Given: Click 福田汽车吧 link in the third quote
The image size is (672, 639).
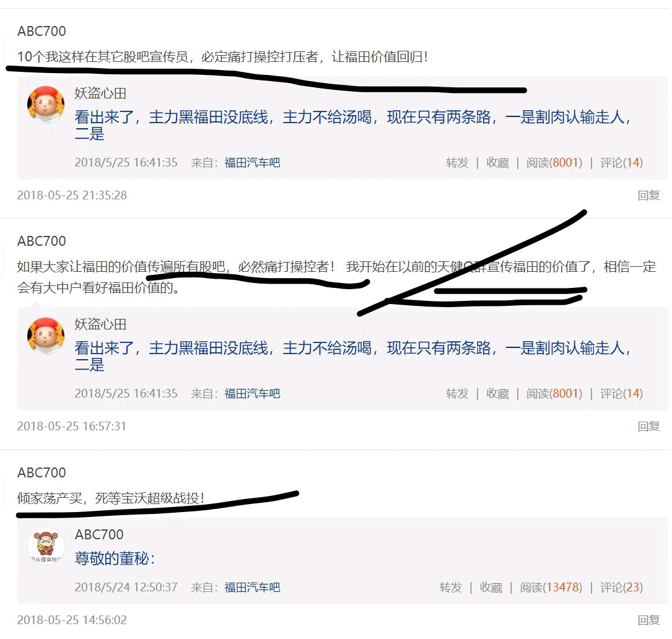Looking at the screenshot, I should [252, 588].
